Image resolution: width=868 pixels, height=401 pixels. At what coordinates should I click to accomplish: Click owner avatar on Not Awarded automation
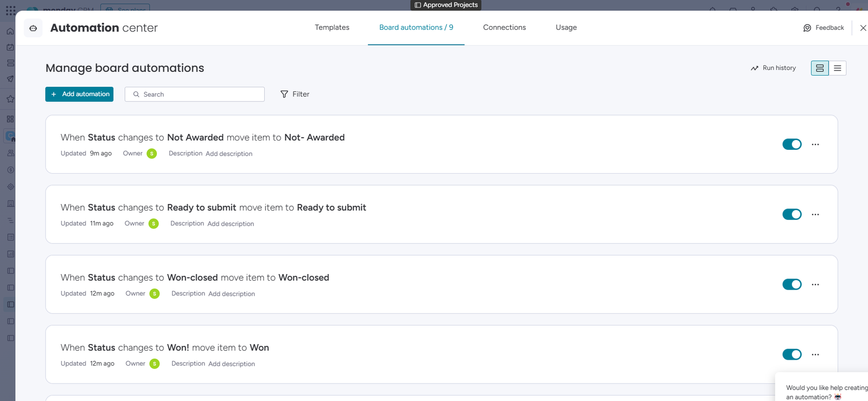152,154
